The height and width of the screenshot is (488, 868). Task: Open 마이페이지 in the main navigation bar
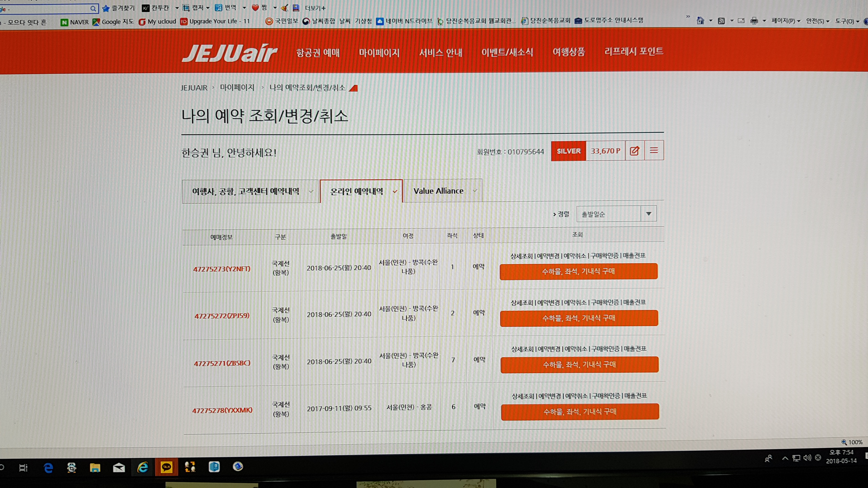pos(379,53)
